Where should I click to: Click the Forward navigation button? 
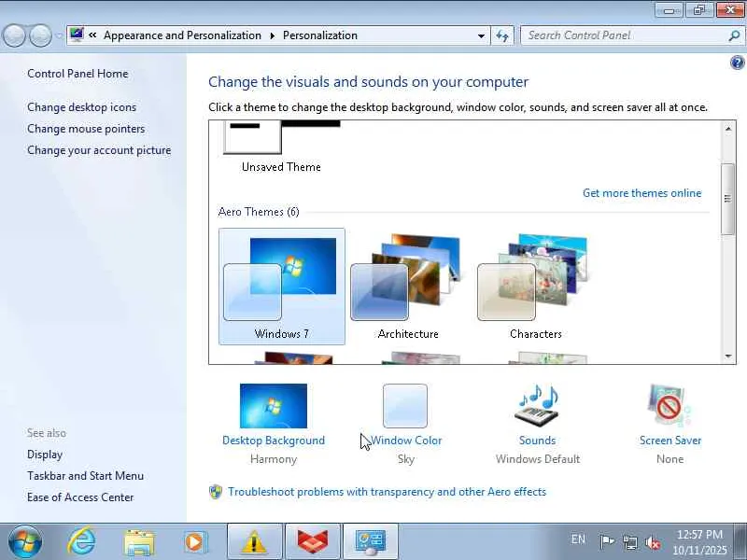[x=40, y=35]
